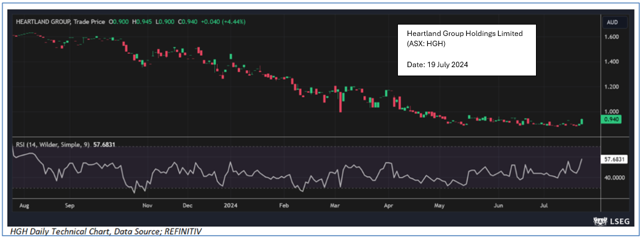
Task: Click the Nov label on time axis
Action: coord(147,204)
